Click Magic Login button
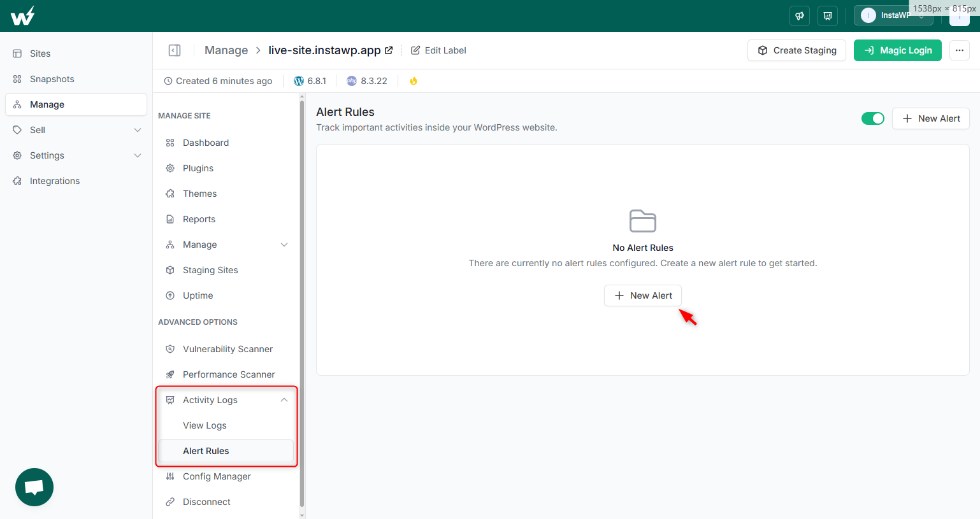 click(x=898, y=50)
